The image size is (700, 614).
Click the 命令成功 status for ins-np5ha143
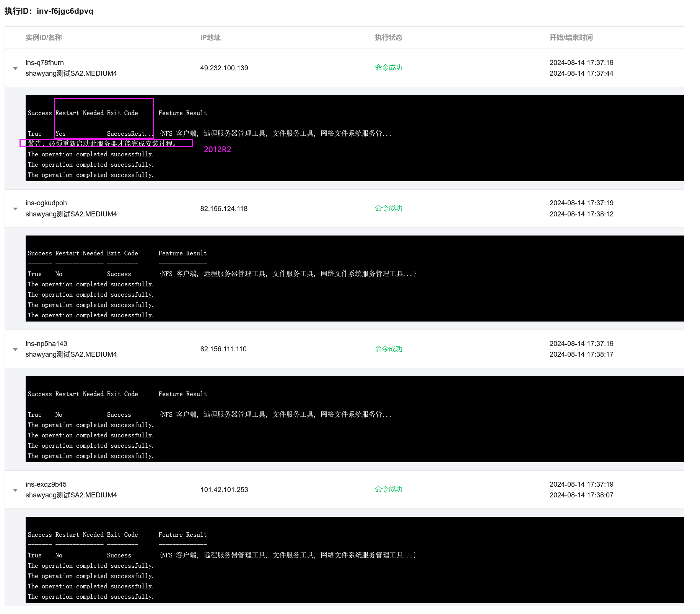[389, 349]
